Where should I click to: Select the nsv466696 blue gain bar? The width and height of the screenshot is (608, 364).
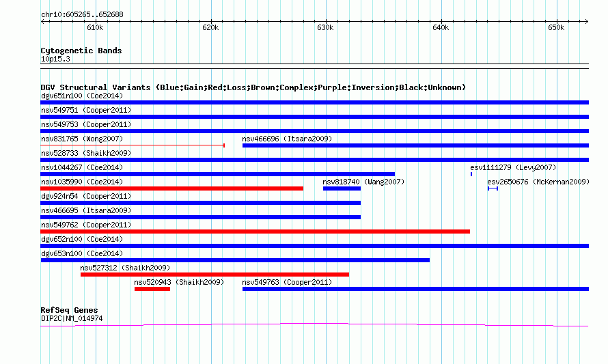click(x=415, y=145)
